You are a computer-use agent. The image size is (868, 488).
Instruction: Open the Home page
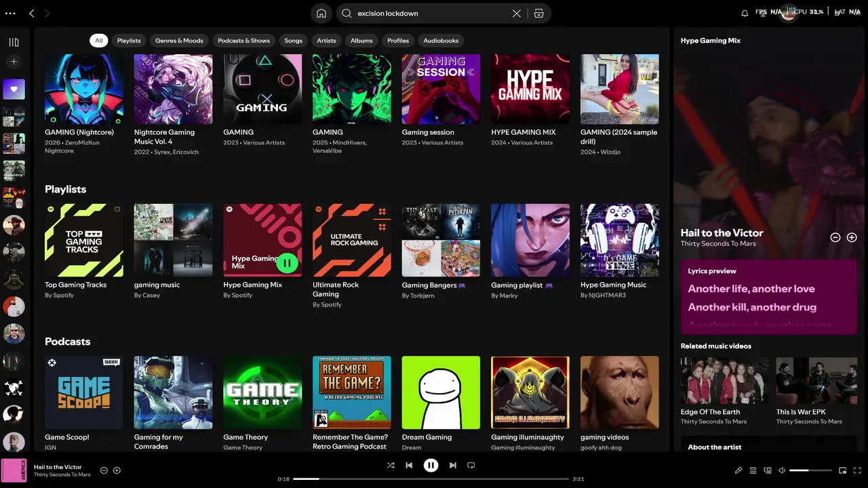[x=321, y=13]
